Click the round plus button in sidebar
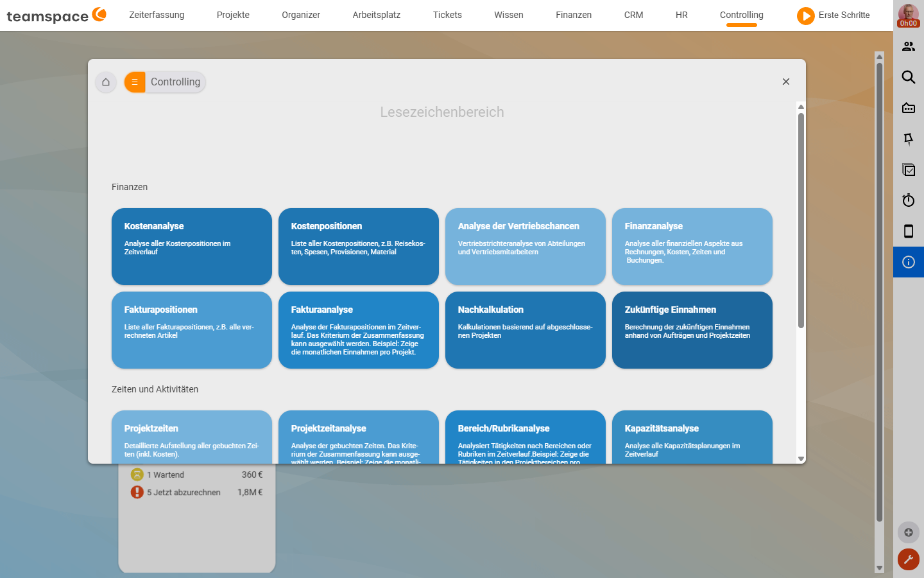This screenshot has width=924, height=578. click(x=909, y=532)
